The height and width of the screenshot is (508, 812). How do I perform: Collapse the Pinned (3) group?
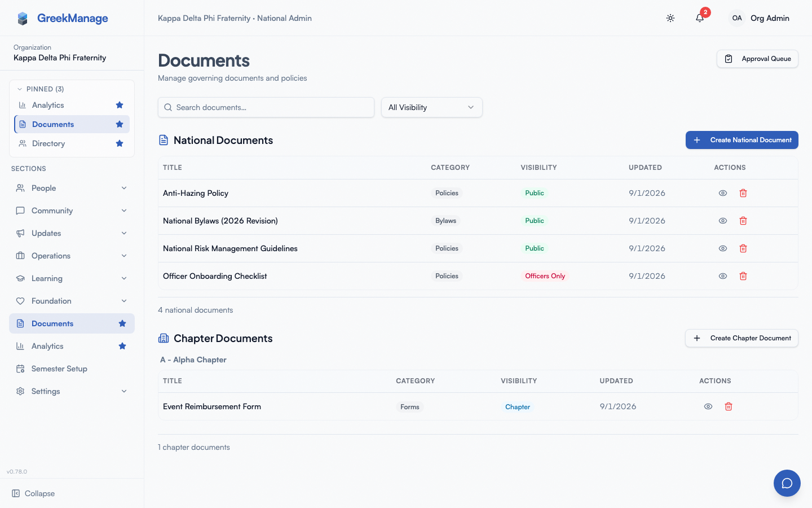coord(40,89)
